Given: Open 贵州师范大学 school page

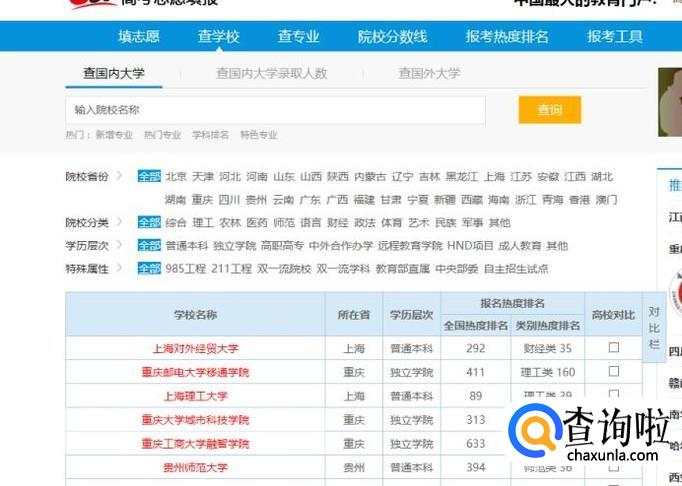Looking at the screenshot, I should [195, 468].
